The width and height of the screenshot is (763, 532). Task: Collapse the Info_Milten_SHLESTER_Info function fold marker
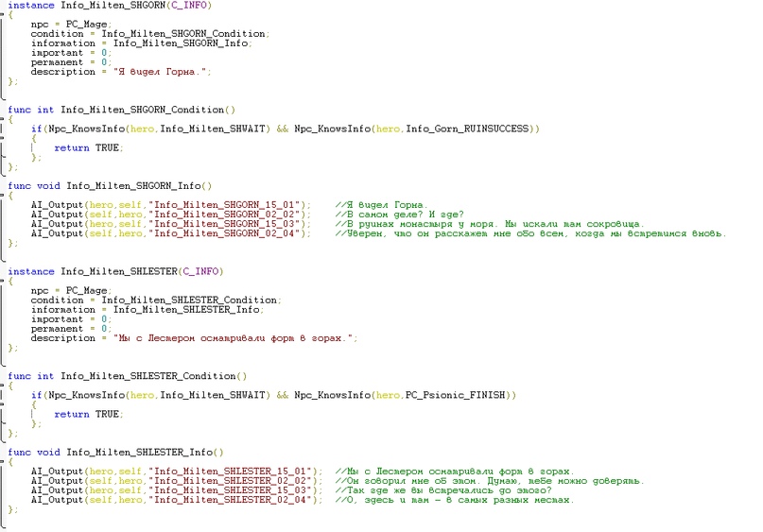click(4, 462)
